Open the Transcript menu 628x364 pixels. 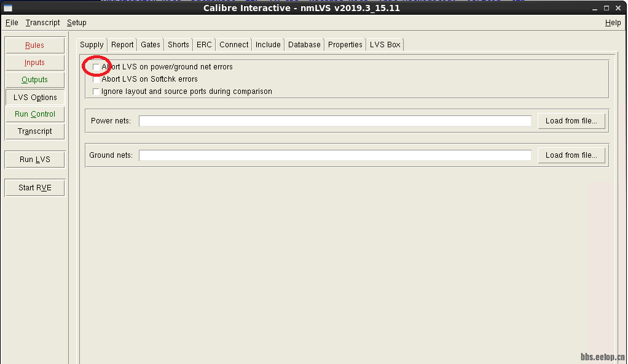(x=42, y=23)
